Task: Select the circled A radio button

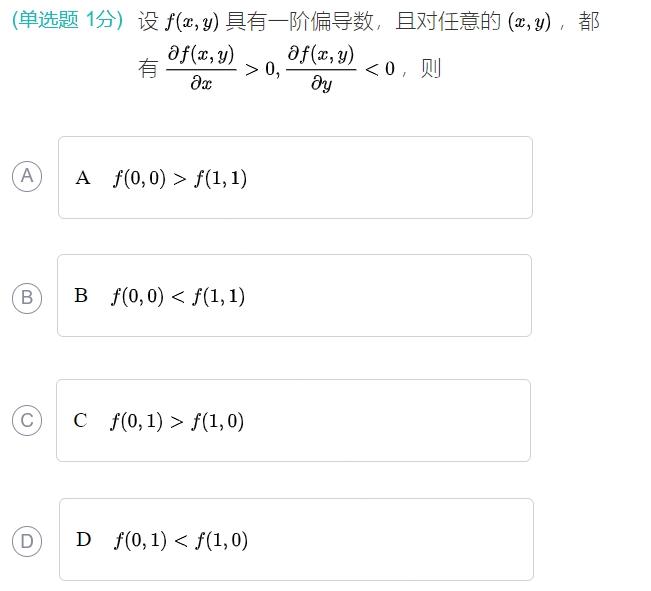Action: tap(27, 177)
